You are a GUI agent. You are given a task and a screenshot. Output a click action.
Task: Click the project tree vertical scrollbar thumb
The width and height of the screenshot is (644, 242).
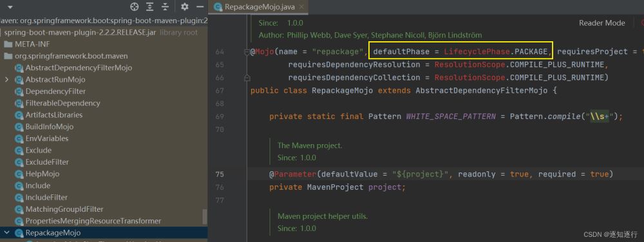(x=205, y=216)
